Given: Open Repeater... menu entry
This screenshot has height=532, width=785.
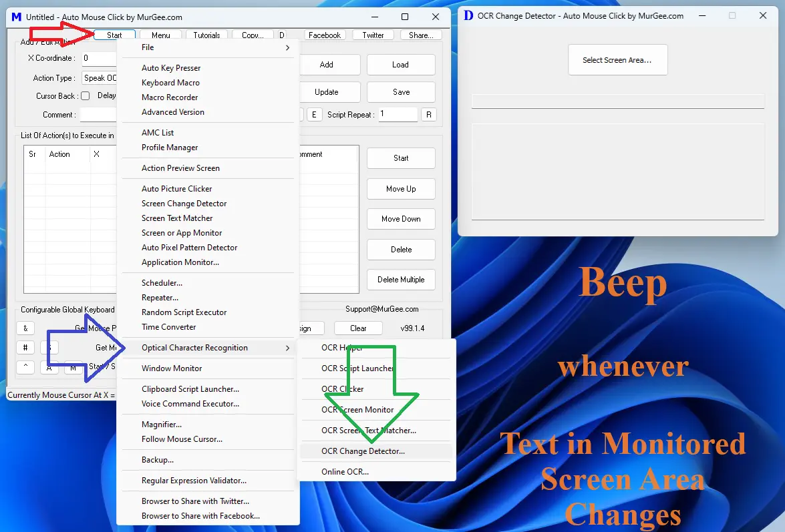Looking at the screenshot, I should pos(208,298).
